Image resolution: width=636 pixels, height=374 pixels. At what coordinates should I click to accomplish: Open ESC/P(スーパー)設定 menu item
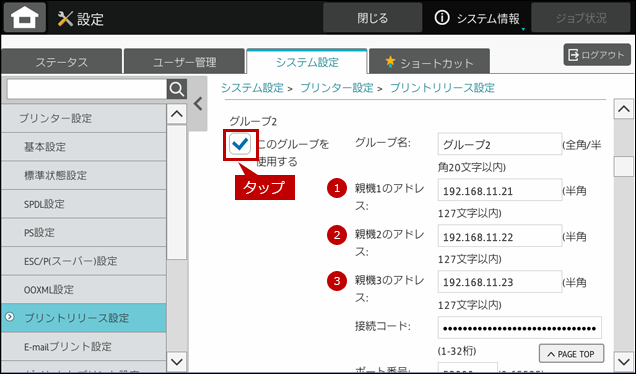(x=84, y=261)
